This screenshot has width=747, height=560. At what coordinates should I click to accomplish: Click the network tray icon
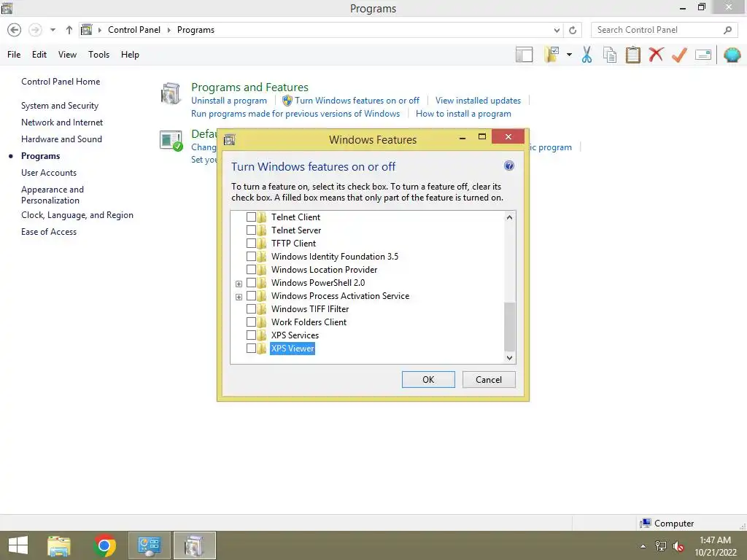[x=661, y=546]
